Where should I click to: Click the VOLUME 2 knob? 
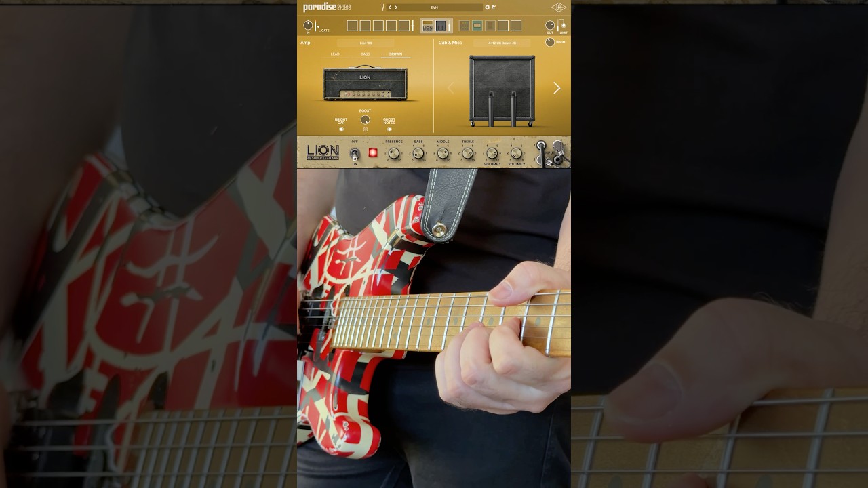517,153
